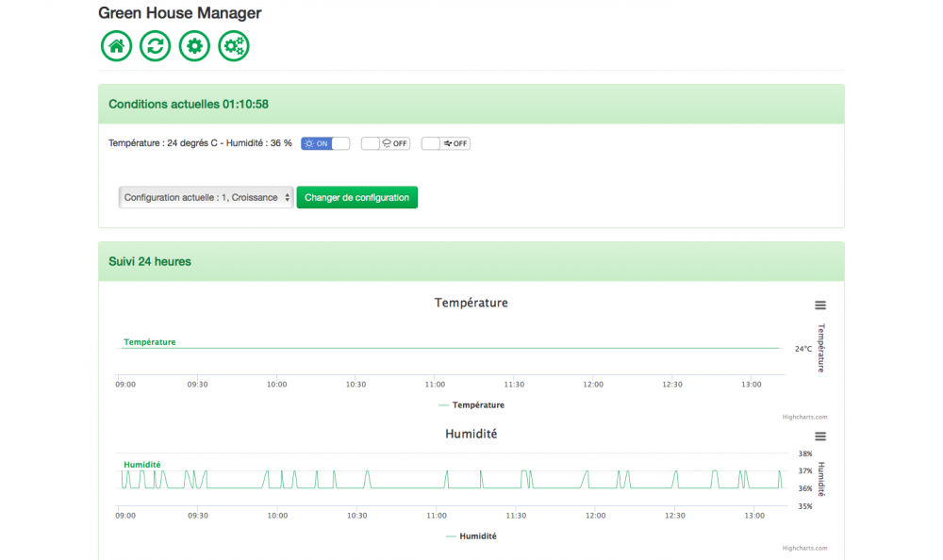Open Highcharts.com link under Humidité chart
943x560 pixels.
[x=804, y=548]
